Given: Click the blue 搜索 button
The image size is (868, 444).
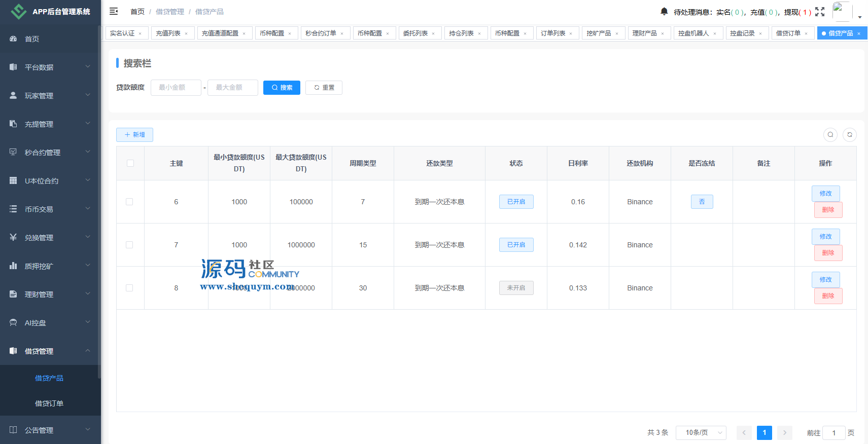Looking at the screenshot, I should point(282,88).
